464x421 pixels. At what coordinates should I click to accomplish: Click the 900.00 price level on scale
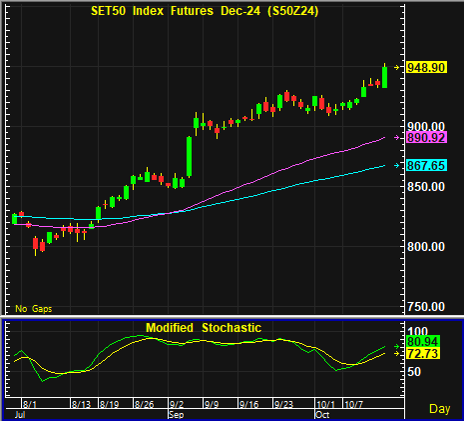pos(426,127)
